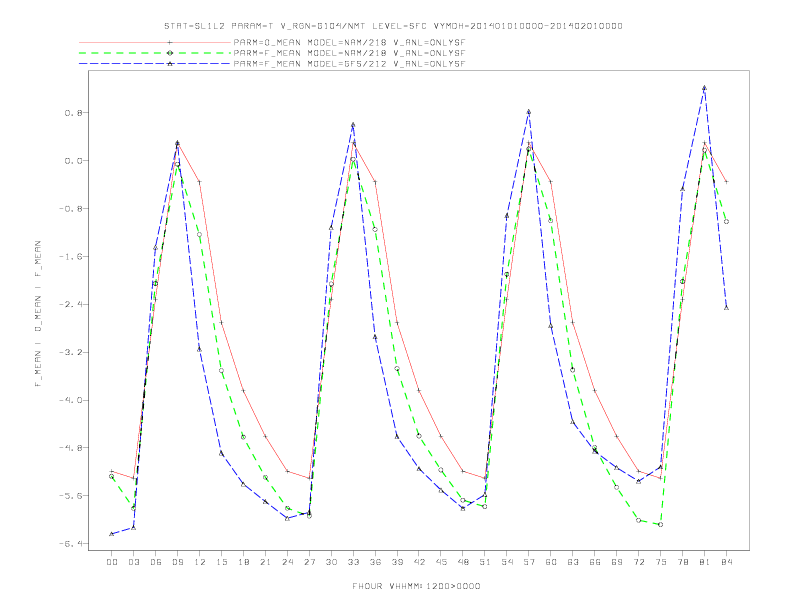Click y-axis tick label -3.2
Viewport: 792px width, 612px height.
70,352
